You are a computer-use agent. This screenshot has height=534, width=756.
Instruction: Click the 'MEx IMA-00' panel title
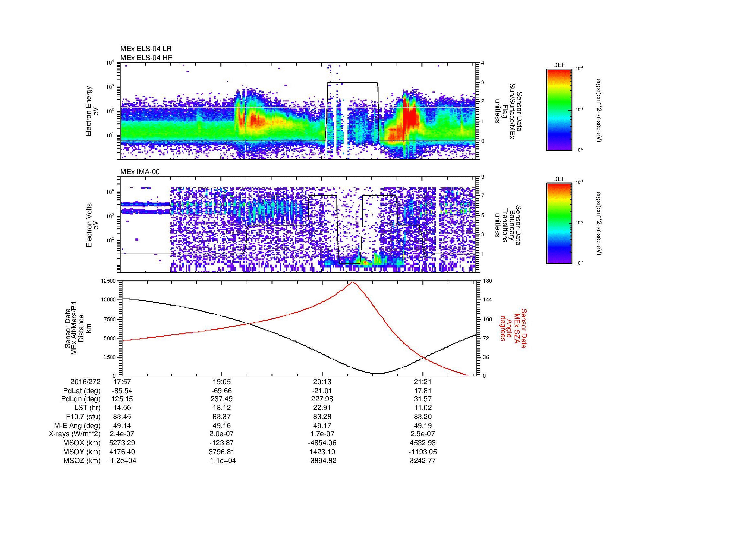tap(140, 172)
